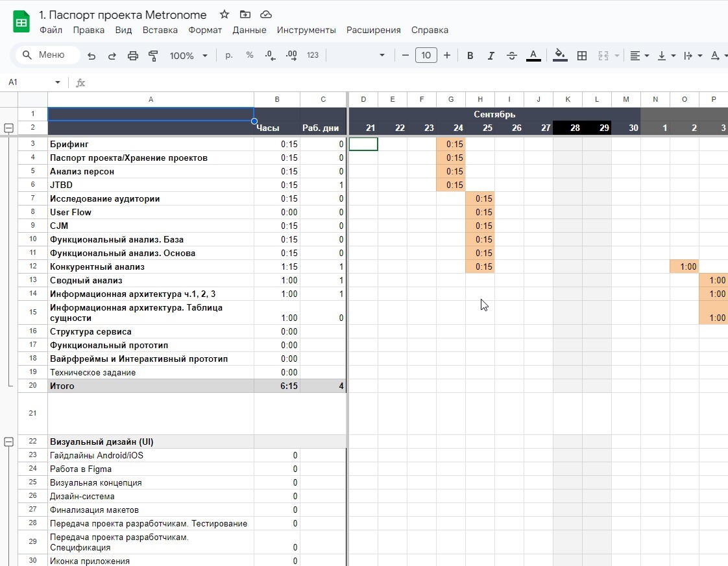Toggle italic formatting
Screen dimensions: 728x566
click(x=491, y=56)
